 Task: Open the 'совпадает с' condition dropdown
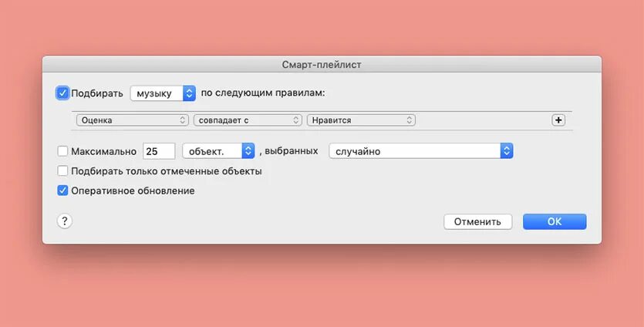248,120
